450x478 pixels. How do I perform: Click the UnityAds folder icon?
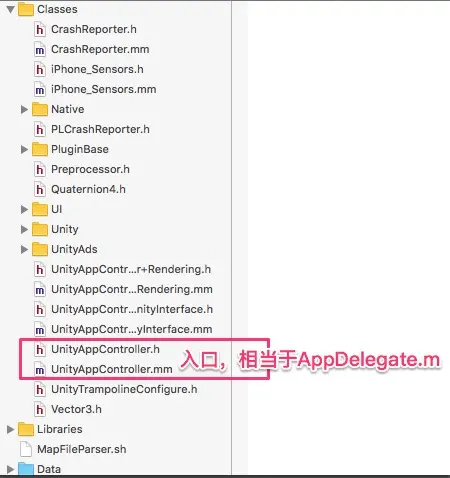[40, 249]
